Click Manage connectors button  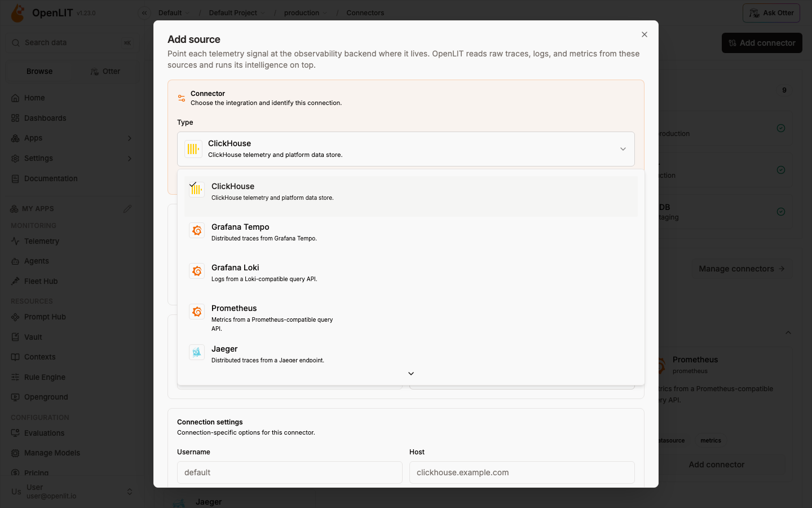(x=742, y=269)
